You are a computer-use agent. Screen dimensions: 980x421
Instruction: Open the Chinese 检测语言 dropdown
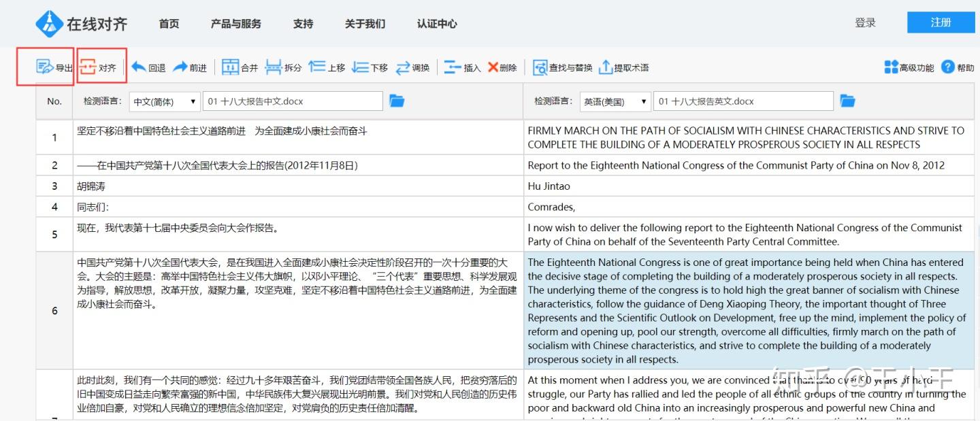coord(164,101)
